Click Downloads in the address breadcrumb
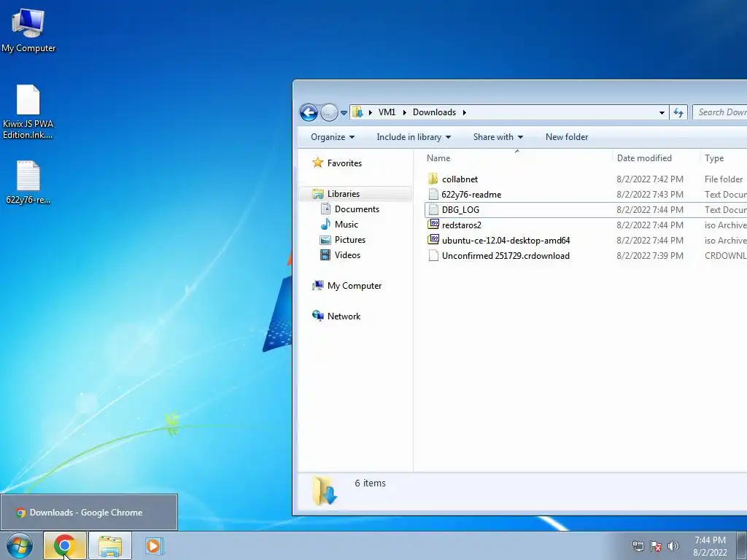Screen dimensions: 747x560 pyautogui.click(x=434, y=112)
